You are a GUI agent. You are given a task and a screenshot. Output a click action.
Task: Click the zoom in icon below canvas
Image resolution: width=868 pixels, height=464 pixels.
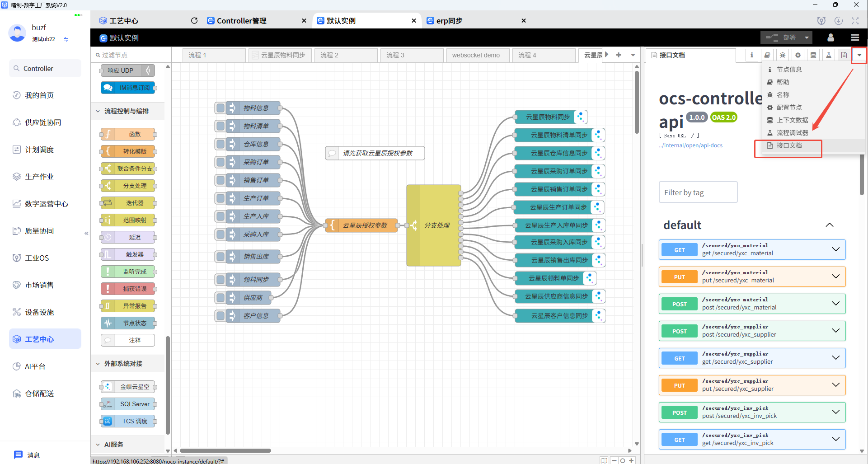(631, 460)
